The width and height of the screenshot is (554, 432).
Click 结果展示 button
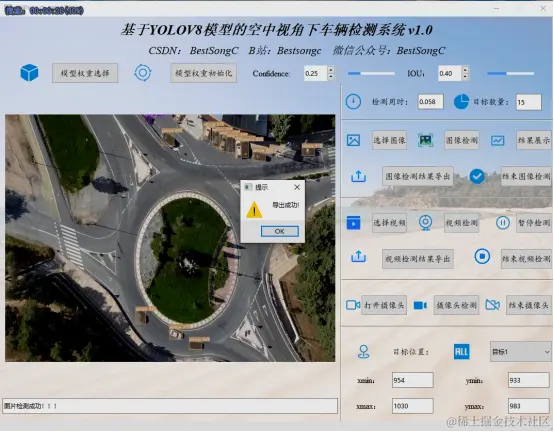pyautogui.click(x=534, y=140)
